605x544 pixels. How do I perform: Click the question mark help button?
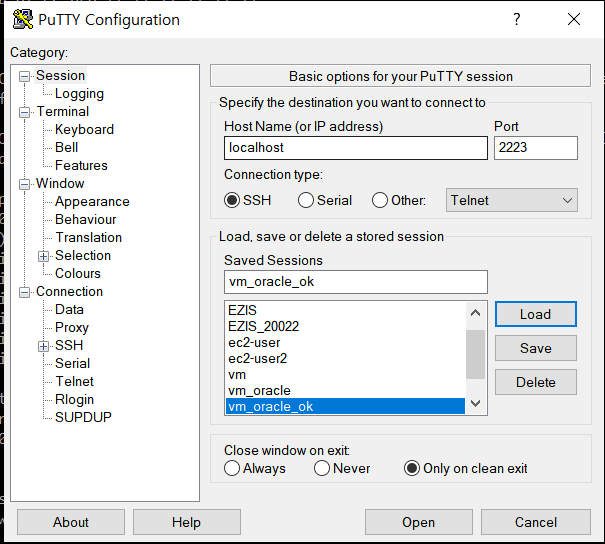click(517, 19)
